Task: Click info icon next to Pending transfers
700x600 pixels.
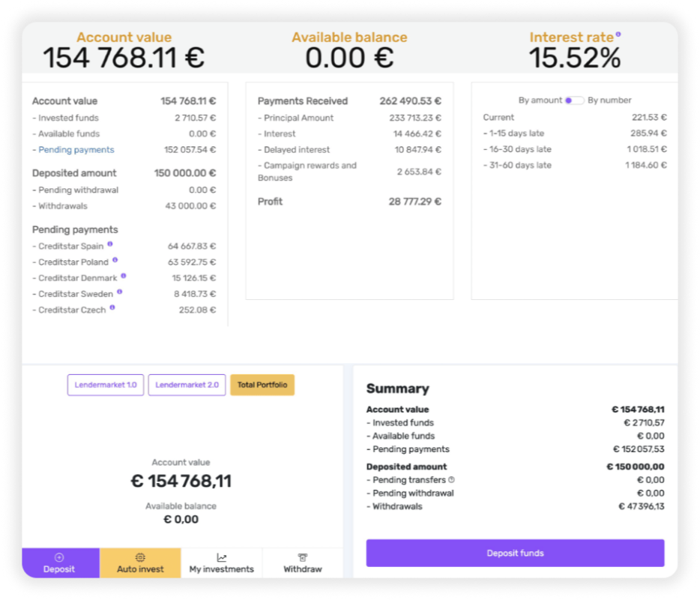Action: (x=451, y=479)
